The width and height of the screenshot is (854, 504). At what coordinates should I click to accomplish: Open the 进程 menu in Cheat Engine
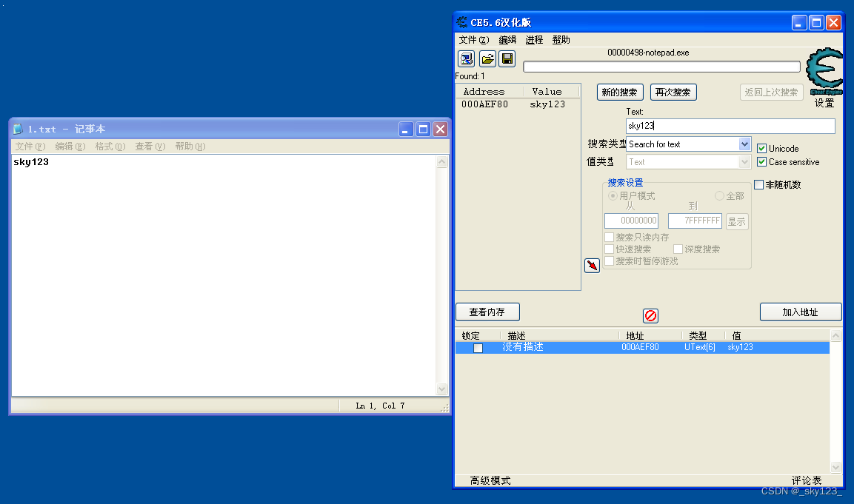[x=534, y=40]
